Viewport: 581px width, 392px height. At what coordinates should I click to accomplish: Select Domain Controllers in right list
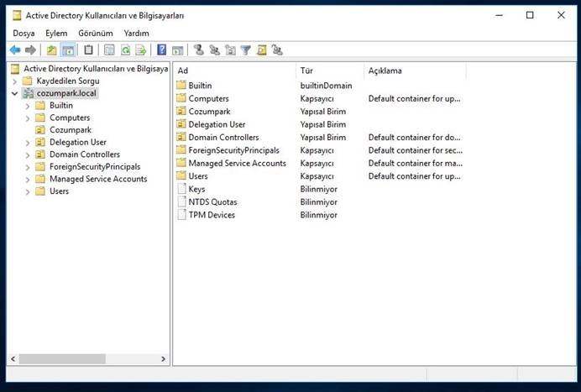point(223,137)
